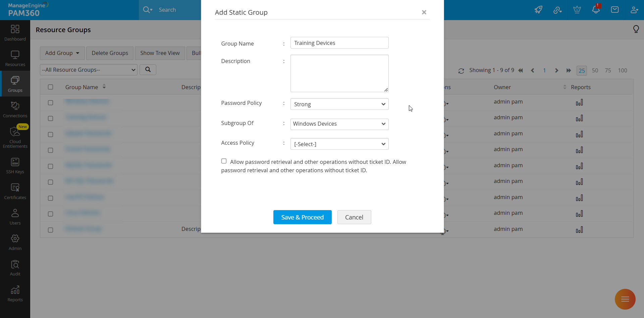Refresh the resource groups list

pyautogui.click(x=461, y=71)
